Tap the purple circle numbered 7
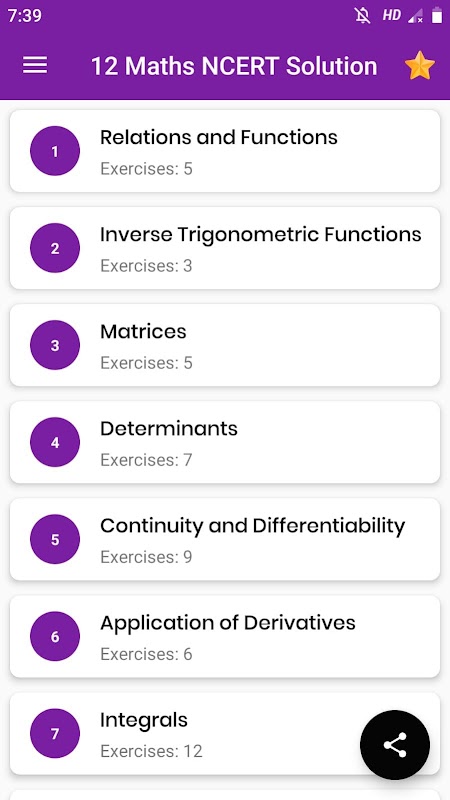 click(x=55, y=733)
